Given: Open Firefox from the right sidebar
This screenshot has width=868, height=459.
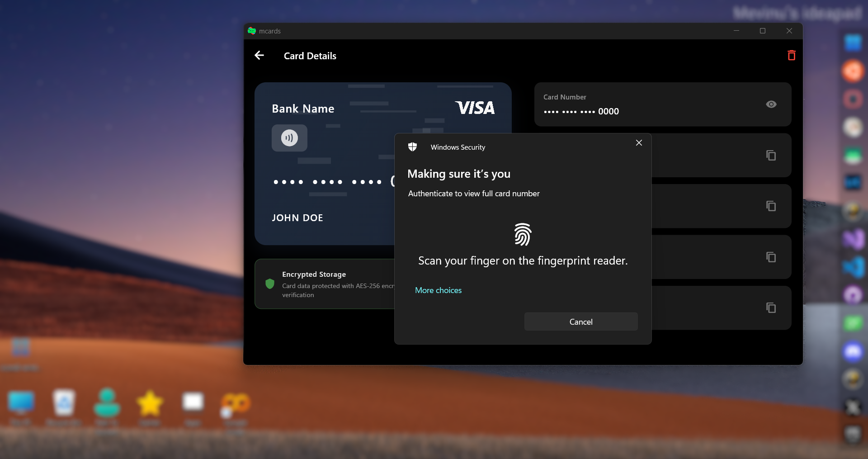Looking at the screenshot, I should pyautogui.click(x=853, y=71).
